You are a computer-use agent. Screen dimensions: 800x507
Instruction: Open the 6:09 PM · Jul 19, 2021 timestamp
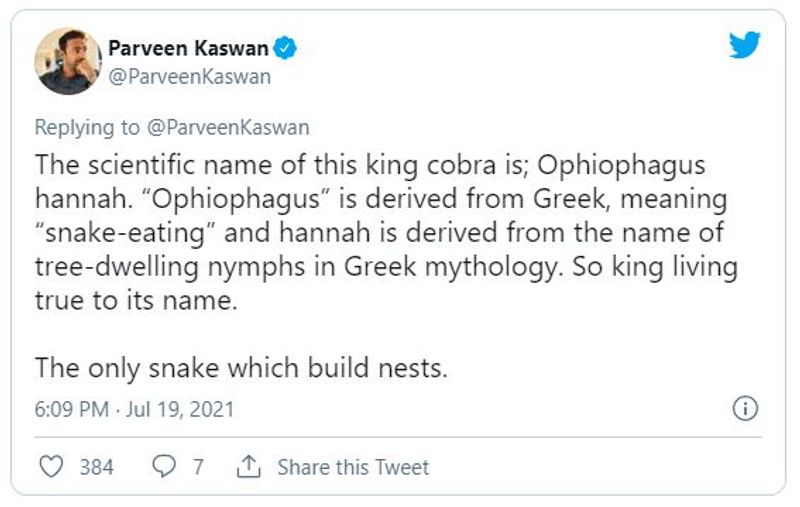[x=134, y=409]
